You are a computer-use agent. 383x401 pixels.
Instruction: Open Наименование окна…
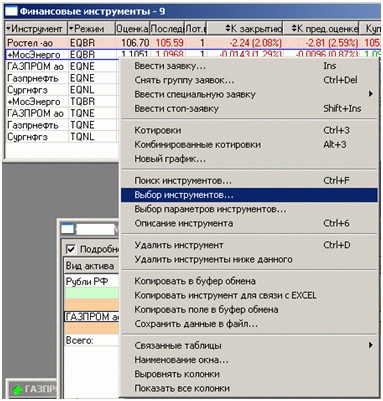point(249,360)
